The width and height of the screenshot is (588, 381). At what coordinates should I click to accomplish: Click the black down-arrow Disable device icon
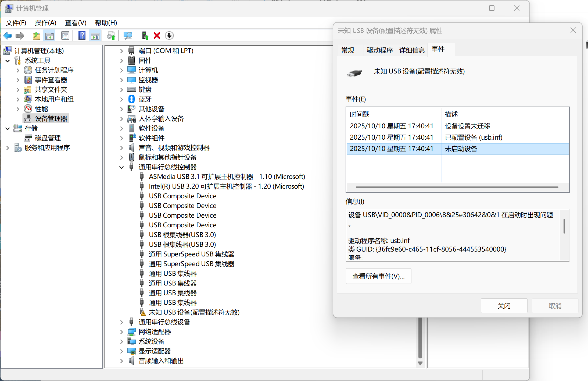169,36
